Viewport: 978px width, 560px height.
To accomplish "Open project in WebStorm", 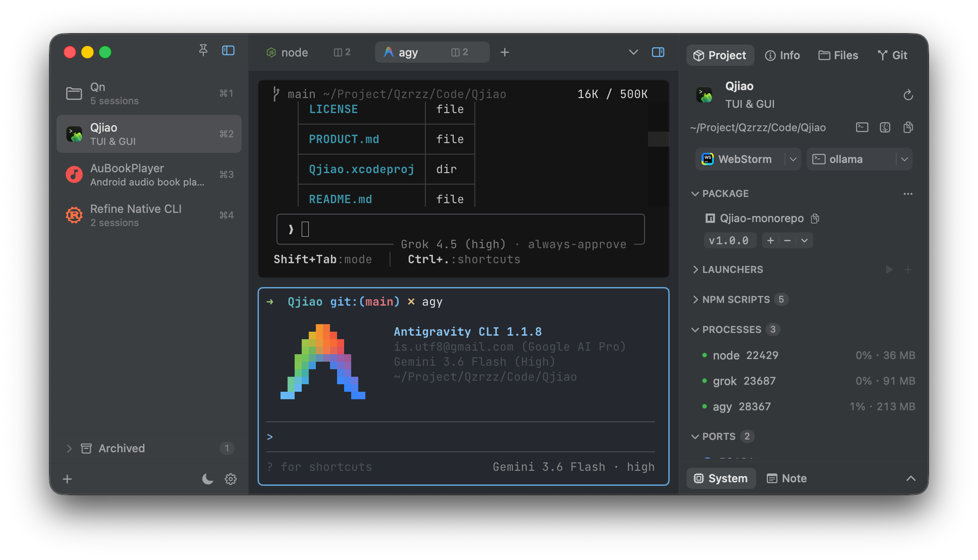I will pos(741,159).
